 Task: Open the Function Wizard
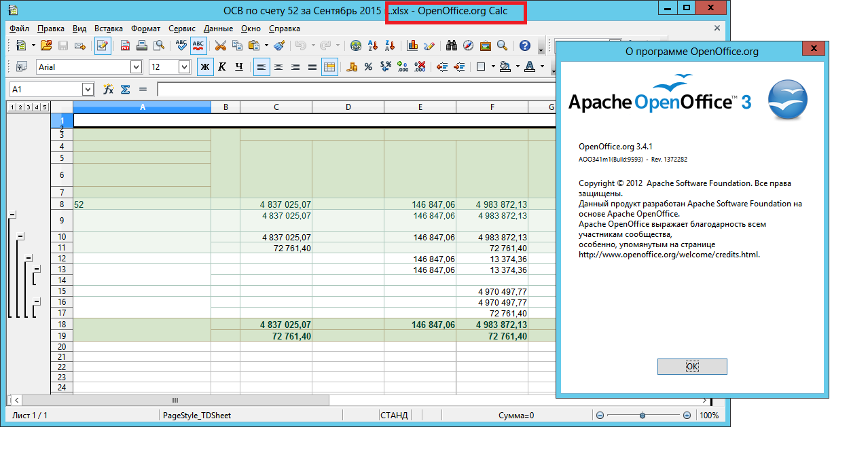pyautogui.click(x=107, y=89)
